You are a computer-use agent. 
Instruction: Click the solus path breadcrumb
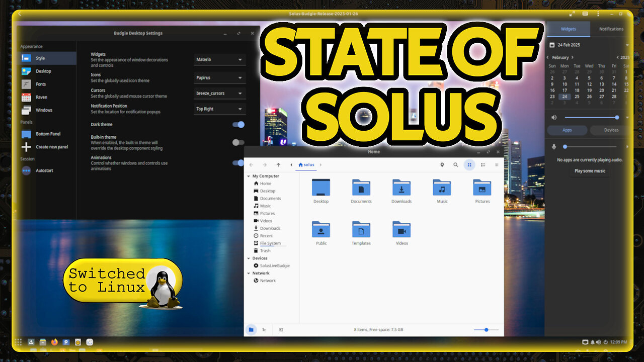pyautogui.click(x=306, y=165)
